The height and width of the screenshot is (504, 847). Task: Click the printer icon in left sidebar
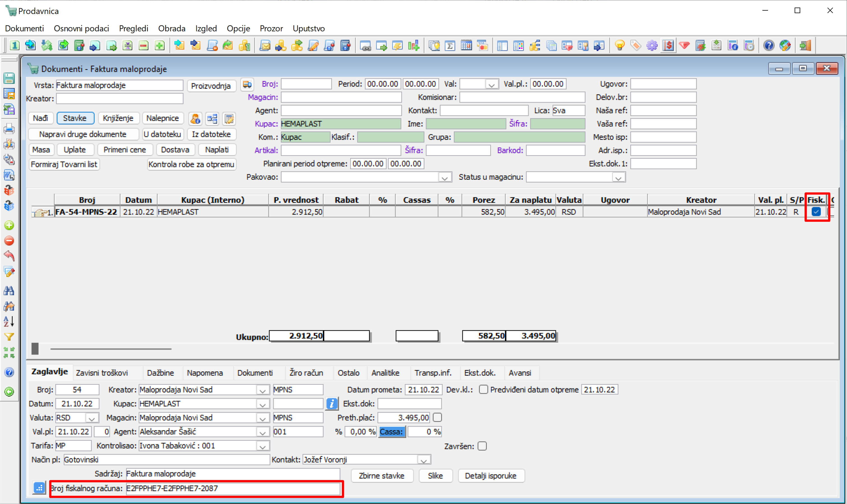[x=9, y=129]
